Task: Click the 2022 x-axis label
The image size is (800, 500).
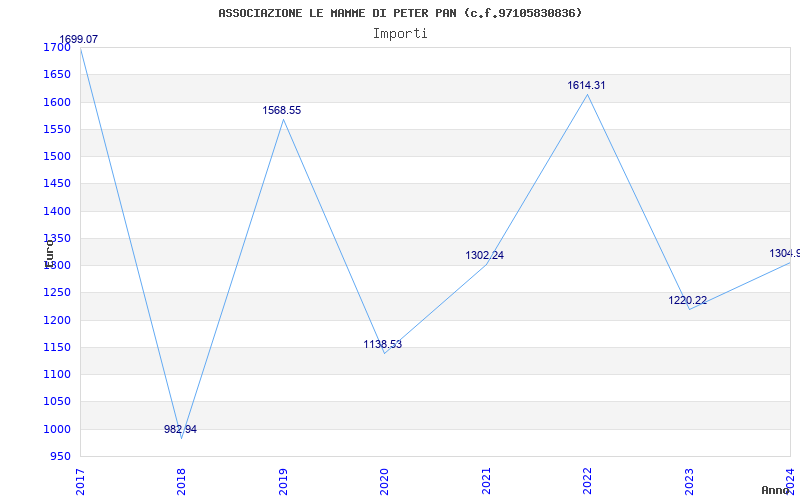Action: tap(587, 482)
